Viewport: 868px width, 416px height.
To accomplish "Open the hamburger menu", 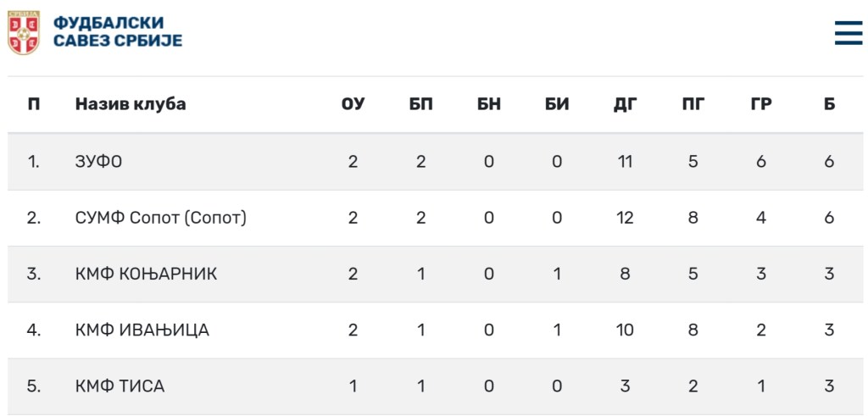I will 848,32.
